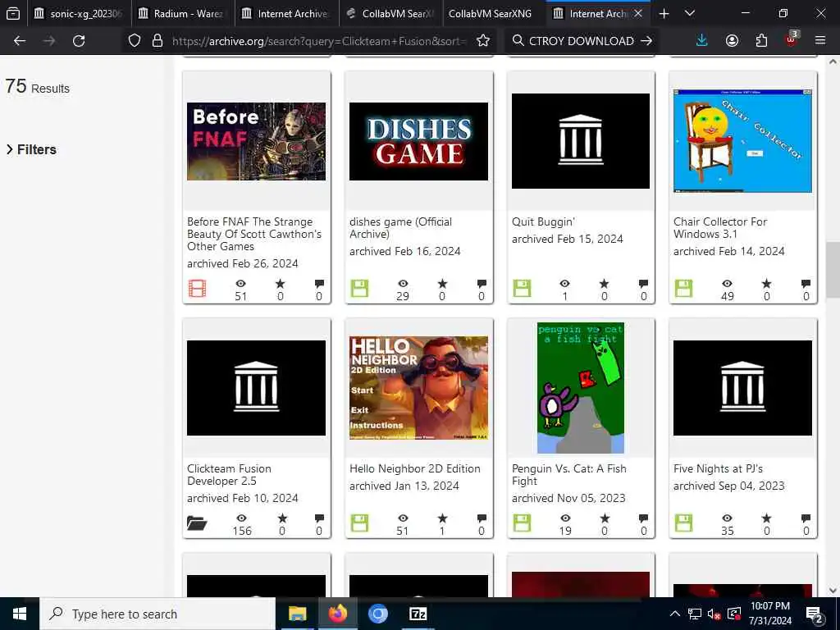Image resolution: width=840 pixels, height=630 pixels.
Task: Open the Firefox downloads panel
Action: (702, 41)
